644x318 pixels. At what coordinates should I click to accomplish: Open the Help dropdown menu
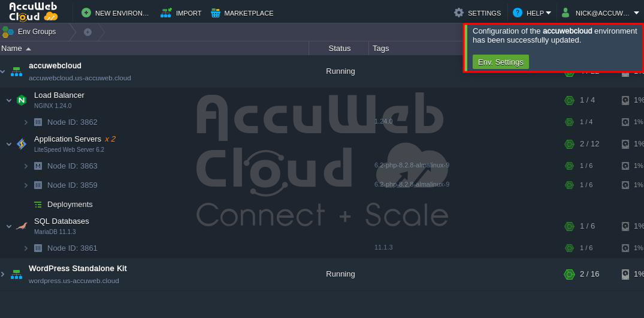[532, 13]
